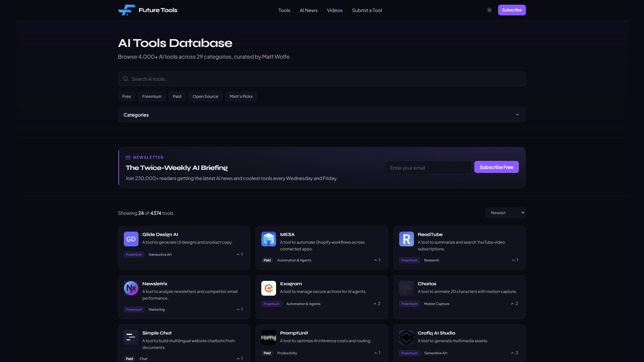Upvote the Crafiq AI Studio tool
The image size is (644, 362).
tap(515, 353)
